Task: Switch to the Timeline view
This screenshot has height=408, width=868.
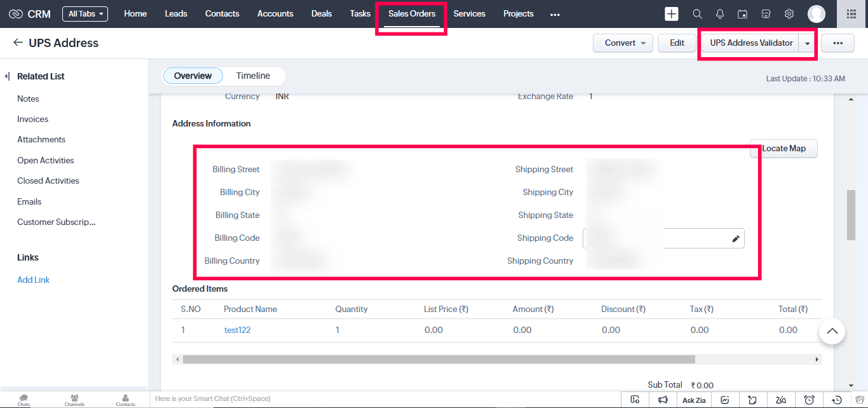Action: point(254,76)
